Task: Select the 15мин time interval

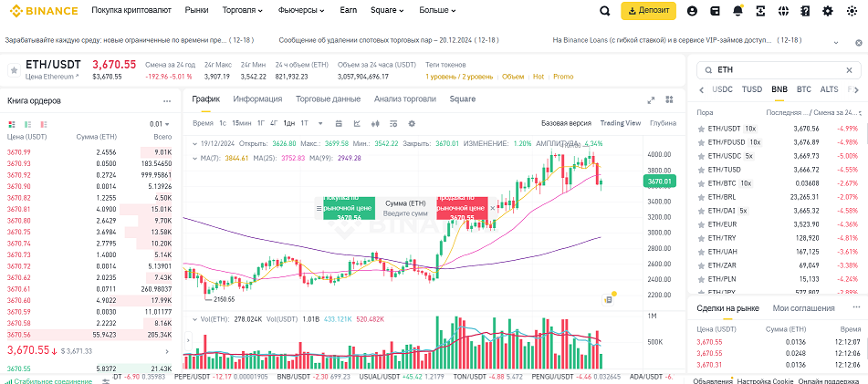Action: click(x=241, y=123)
